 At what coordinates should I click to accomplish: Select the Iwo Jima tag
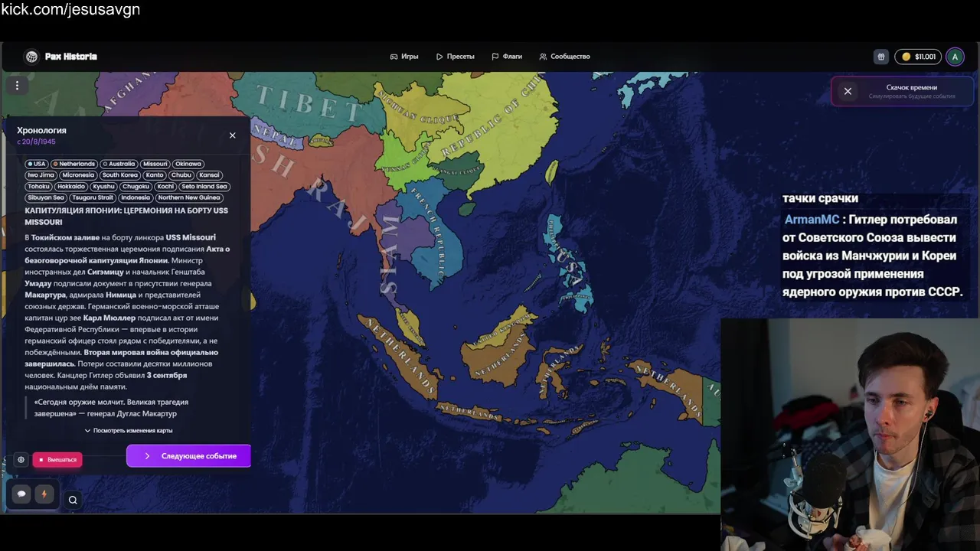click(x=41, y=175)
